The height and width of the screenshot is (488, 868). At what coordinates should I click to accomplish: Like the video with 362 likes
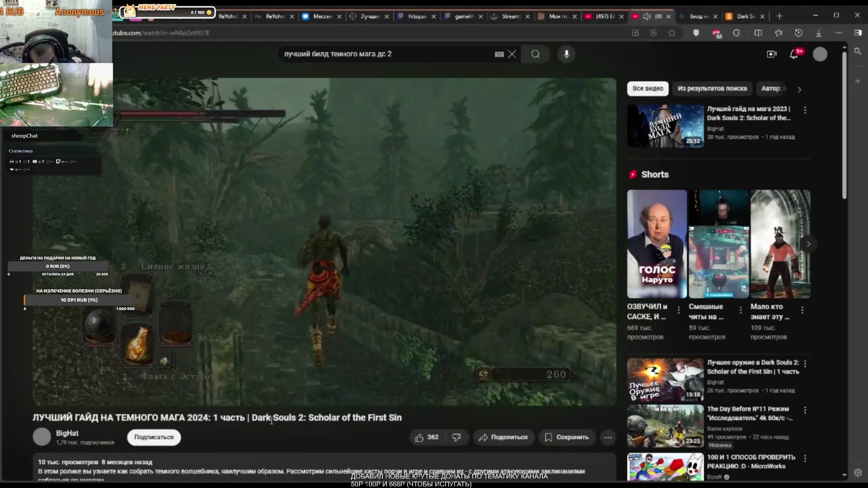tap(427, 437)
